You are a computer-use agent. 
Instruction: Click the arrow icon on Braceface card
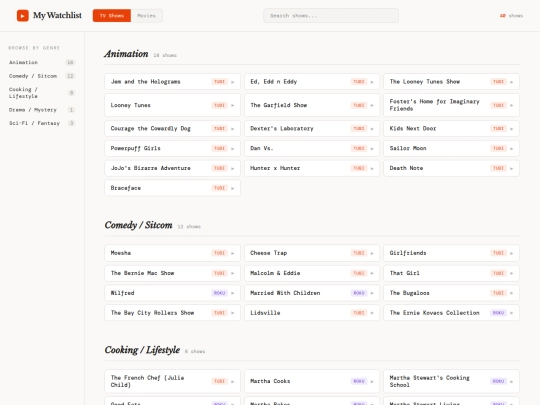point(233,188)
